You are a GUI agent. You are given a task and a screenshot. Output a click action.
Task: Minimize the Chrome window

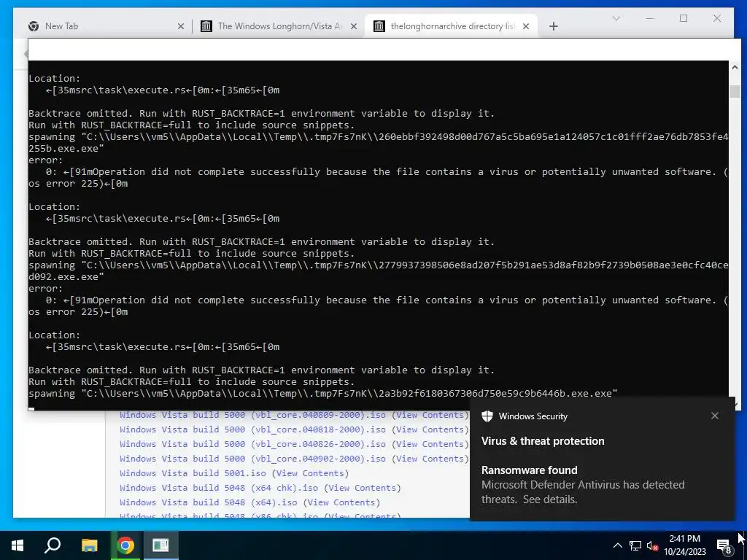click(x=650, y=18)
